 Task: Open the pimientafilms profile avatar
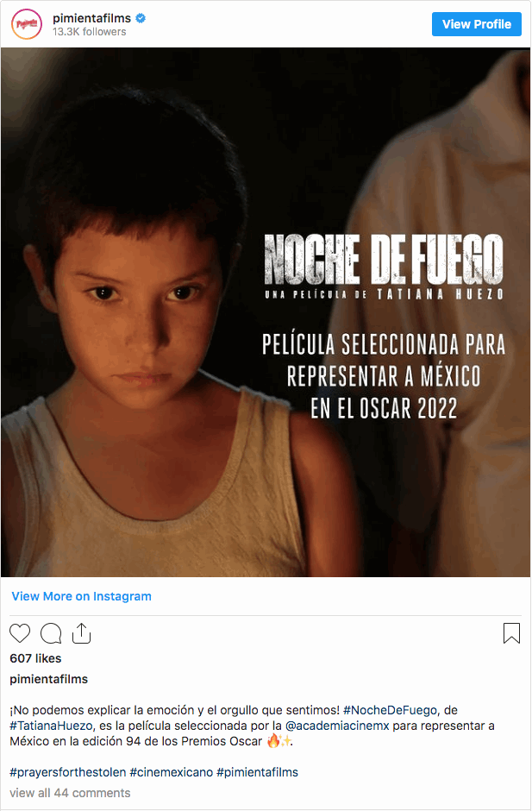point(27,24)
